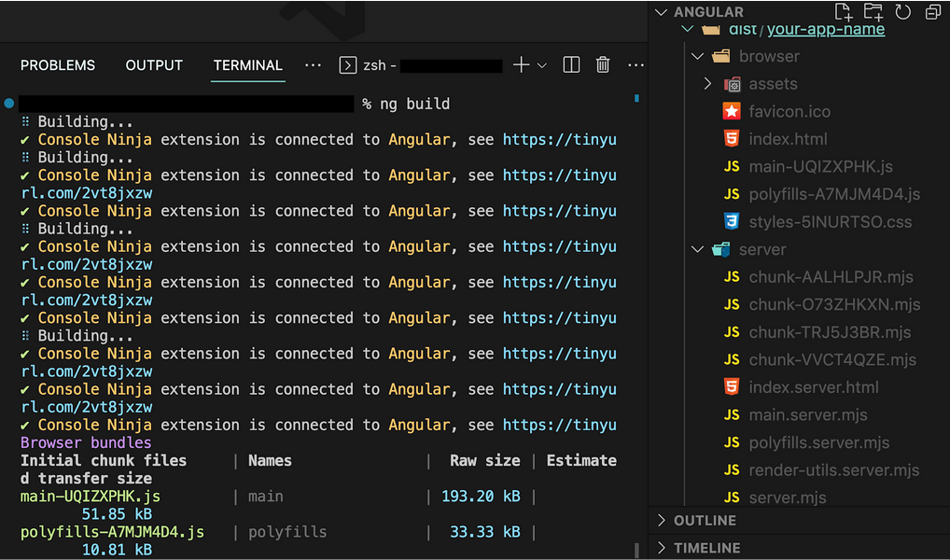Open main.server.mjs file
950x560 pixels.
point(807,414)
